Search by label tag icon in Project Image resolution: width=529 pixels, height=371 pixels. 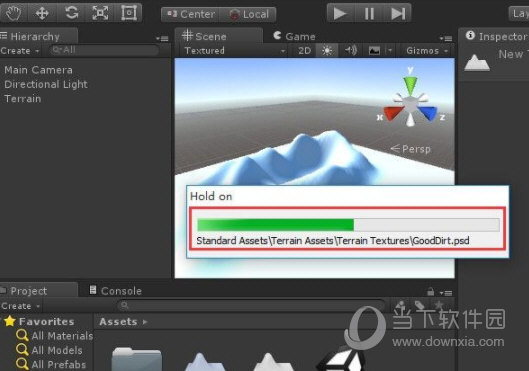coord(419,305)
